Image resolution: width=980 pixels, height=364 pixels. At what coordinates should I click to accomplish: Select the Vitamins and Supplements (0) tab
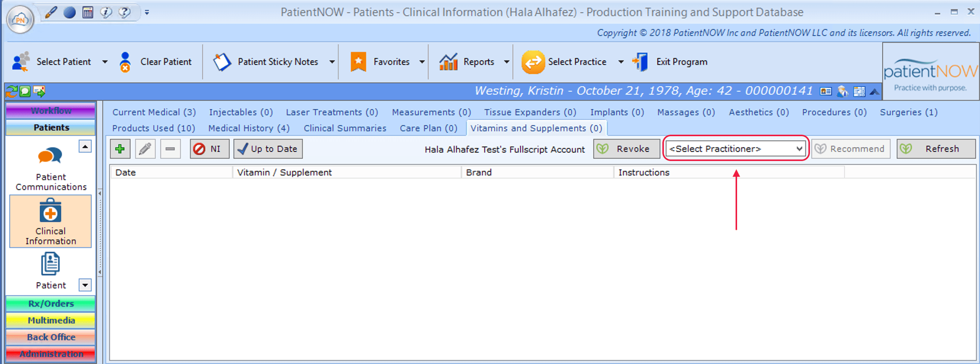point(536,128)
